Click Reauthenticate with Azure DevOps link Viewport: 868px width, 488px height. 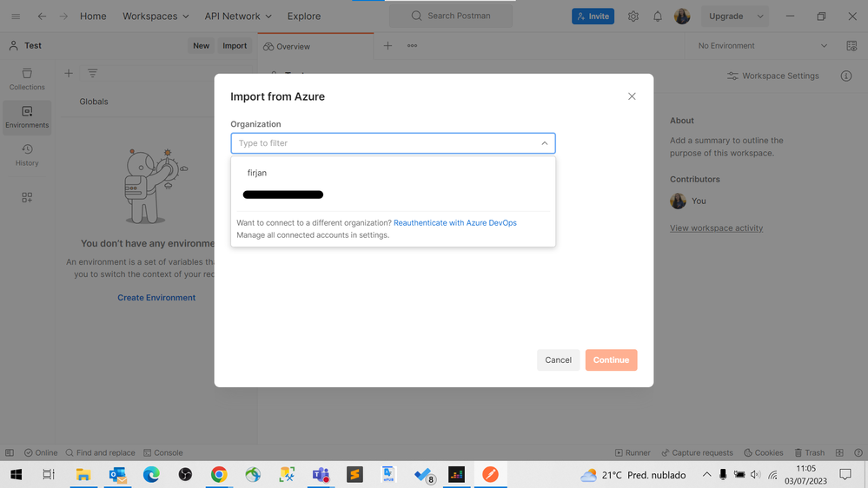(x=454, y=222)
